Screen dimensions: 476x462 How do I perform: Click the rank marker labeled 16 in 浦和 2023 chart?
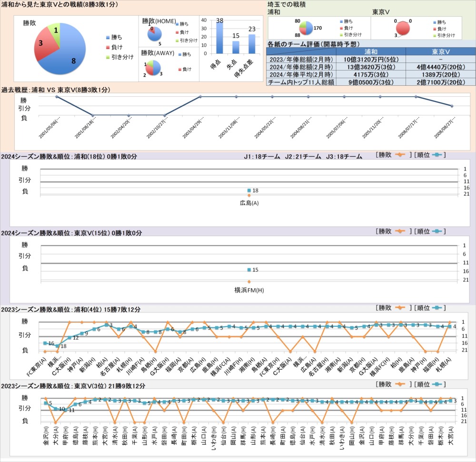coord(45,343)
